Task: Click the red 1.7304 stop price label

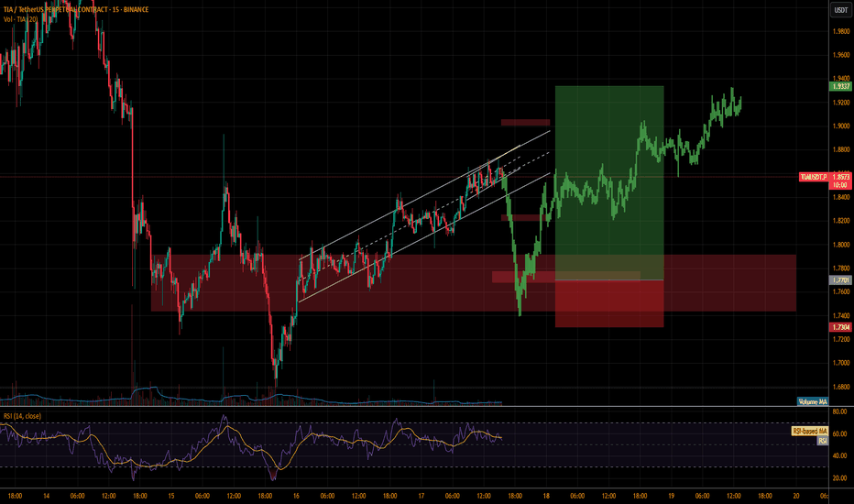Action: pos(840,327)
